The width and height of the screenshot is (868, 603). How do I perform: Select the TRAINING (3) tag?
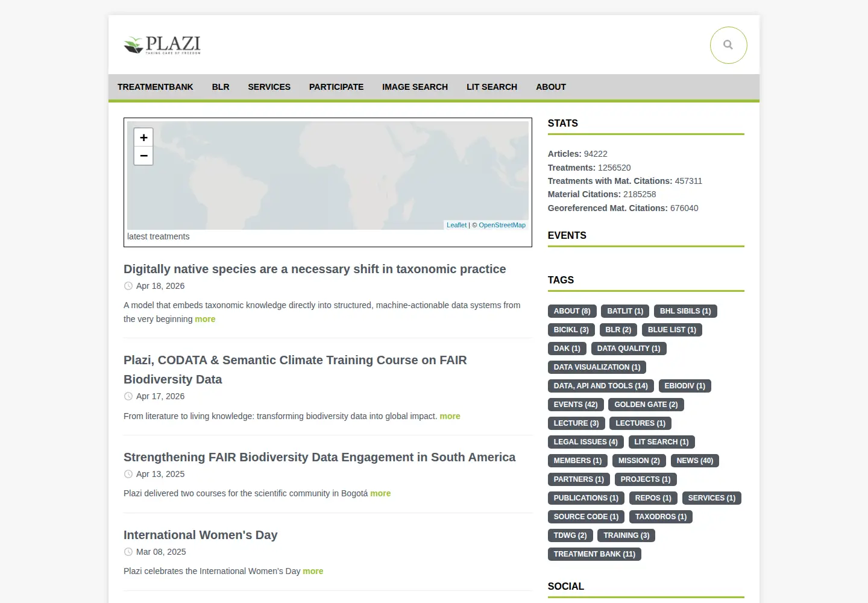[627, 535]
